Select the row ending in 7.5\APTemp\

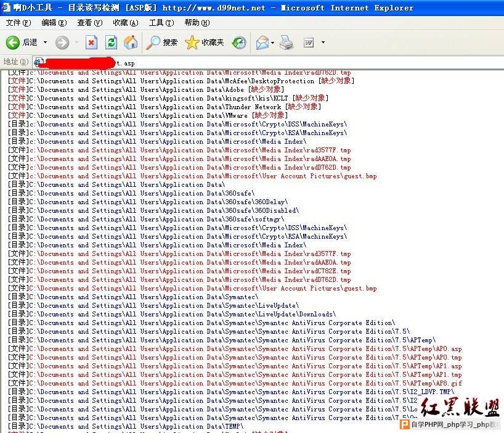tap(222, 340)
